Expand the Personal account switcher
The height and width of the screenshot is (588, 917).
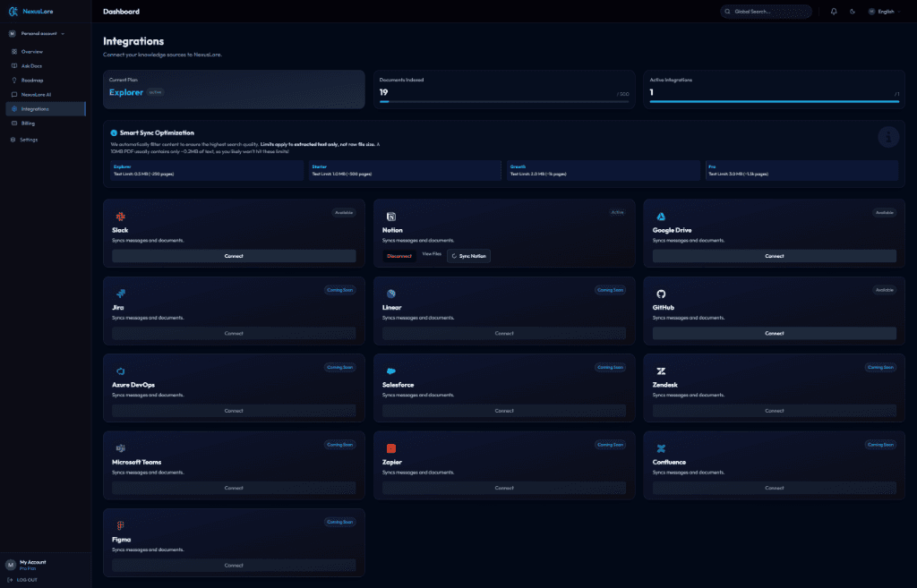pos(38,33)
